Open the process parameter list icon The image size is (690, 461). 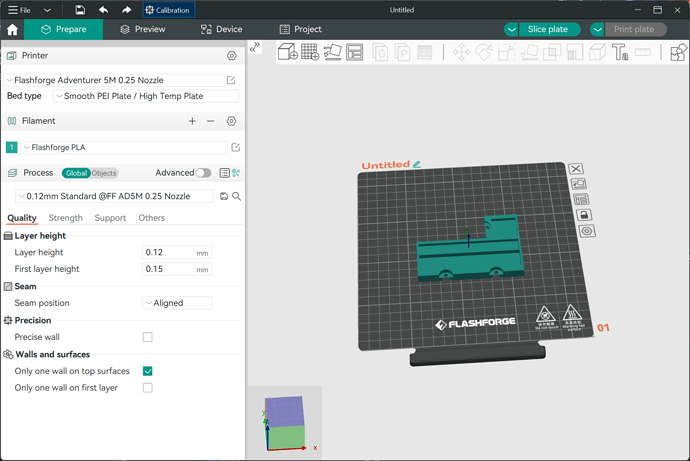224,173
